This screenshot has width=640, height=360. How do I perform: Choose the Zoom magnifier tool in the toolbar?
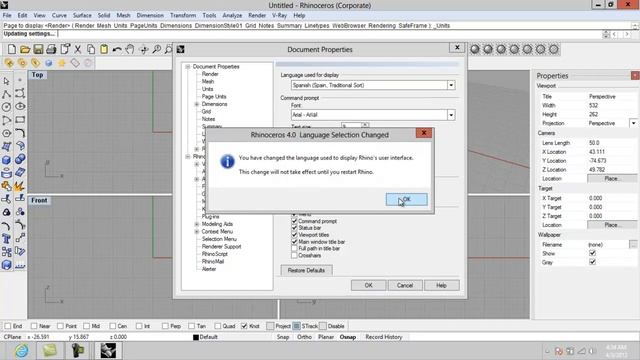156,49
